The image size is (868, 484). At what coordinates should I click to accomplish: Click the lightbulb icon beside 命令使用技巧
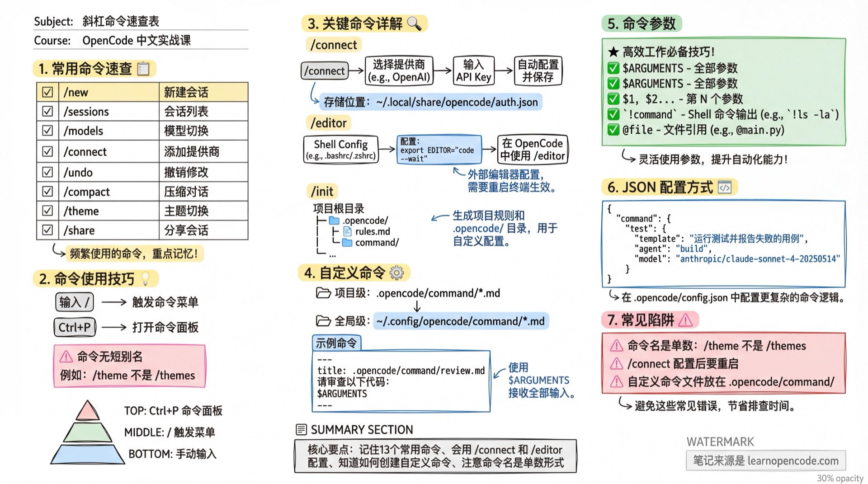(x=144, y=278)
